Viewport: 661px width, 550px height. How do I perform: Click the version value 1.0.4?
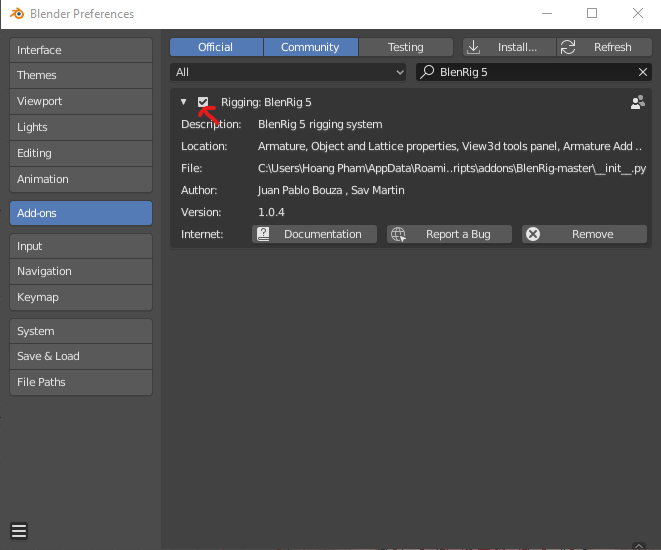tap(271, 212)
